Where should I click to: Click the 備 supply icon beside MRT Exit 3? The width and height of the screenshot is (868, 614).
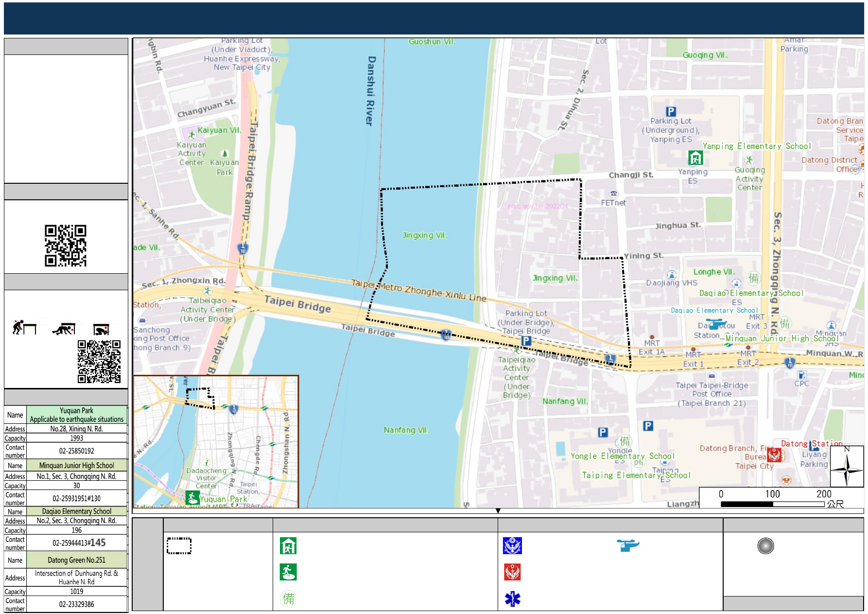785,323
